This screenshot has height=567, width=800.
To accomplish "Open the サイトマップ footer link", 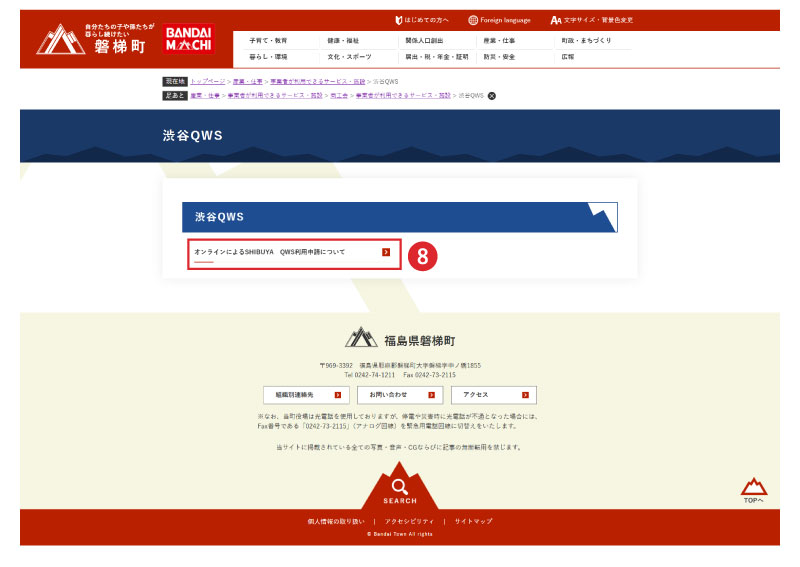I will click(473, 521).
